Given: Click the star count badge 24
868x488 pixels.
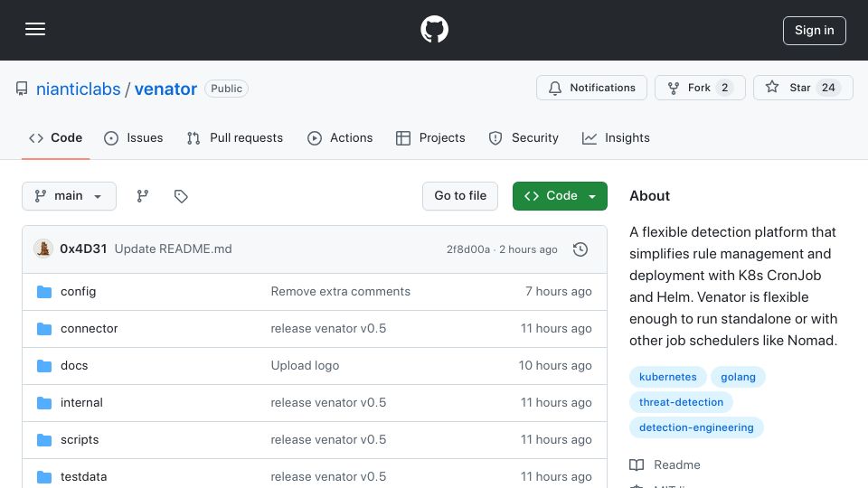Looking at the screenshot, I should pos(828,88).
